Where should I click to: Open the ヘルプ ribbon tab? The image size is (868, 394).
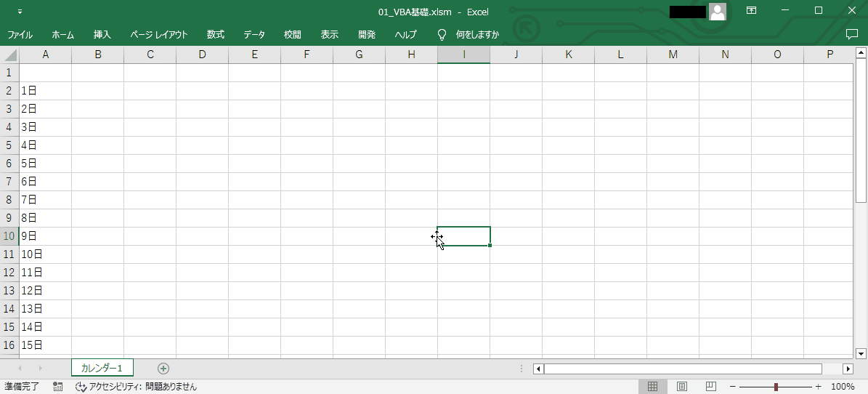click(x=406, y=34)
